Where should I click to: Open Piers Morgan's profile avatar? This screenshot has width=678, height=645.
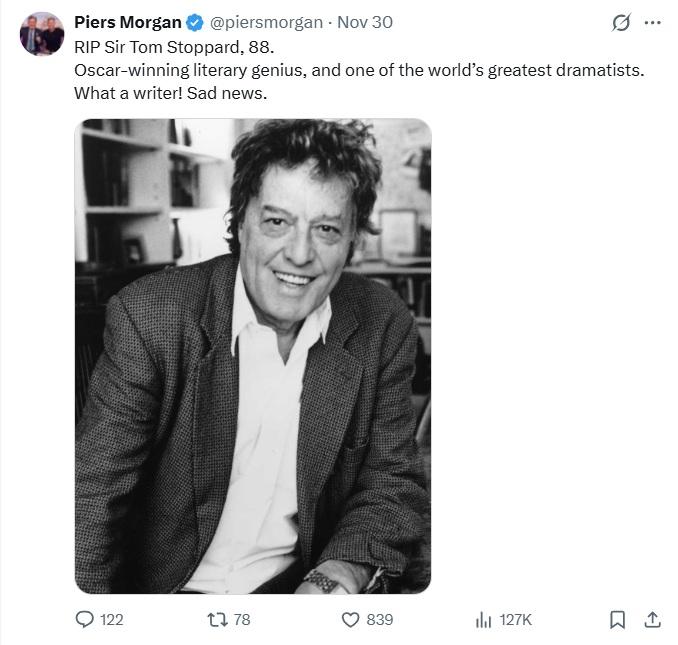[42, 34]
